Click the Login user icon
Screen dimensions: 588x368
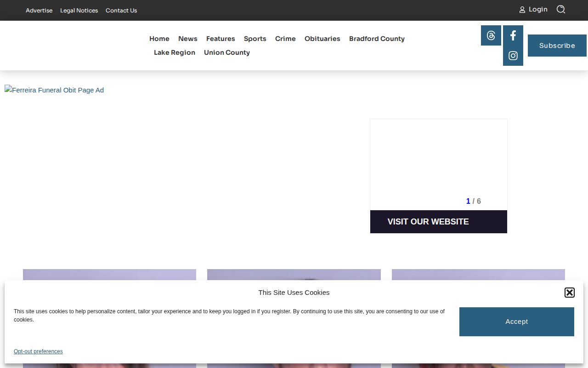point(522,10)
